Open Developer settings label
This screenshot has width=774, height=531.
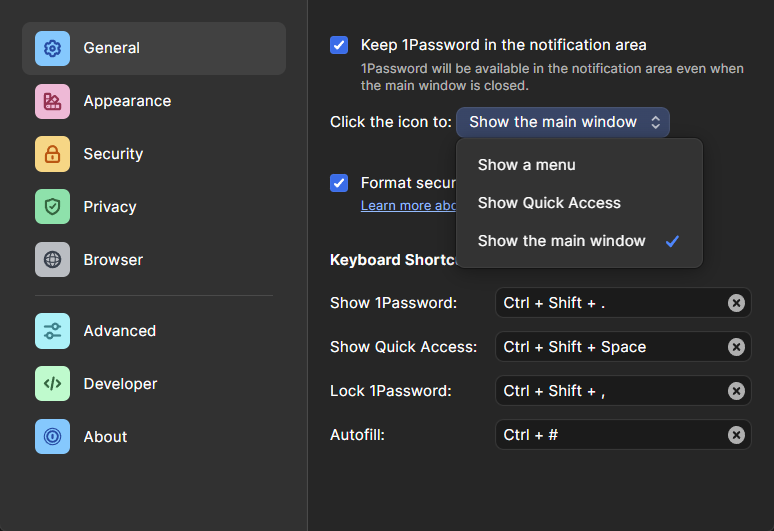coord(120,384)
